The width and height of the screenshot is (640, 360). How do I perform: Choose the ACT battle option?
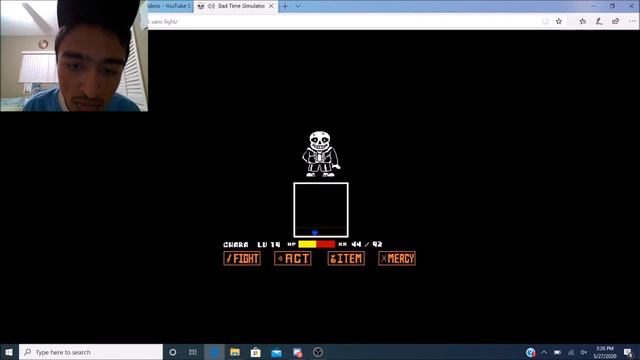coord(293,258)
